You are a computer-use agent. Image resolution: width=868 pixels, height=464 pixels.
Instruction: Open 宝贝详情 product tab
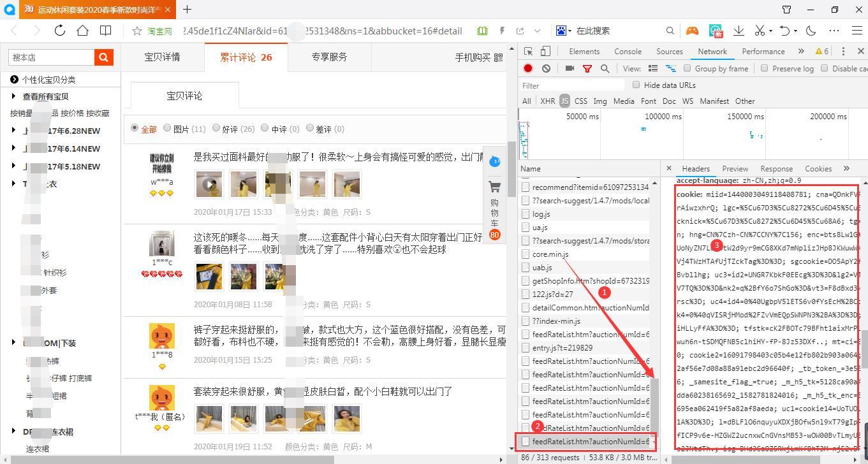pos(162,57)
